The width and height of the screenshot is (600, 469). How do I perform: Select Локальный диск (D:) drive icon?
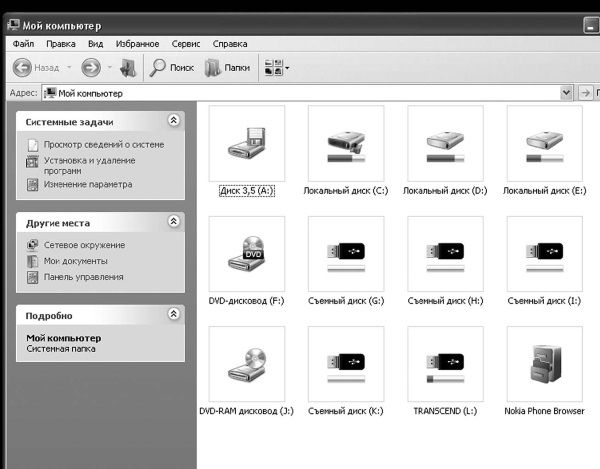pos(445,144)
